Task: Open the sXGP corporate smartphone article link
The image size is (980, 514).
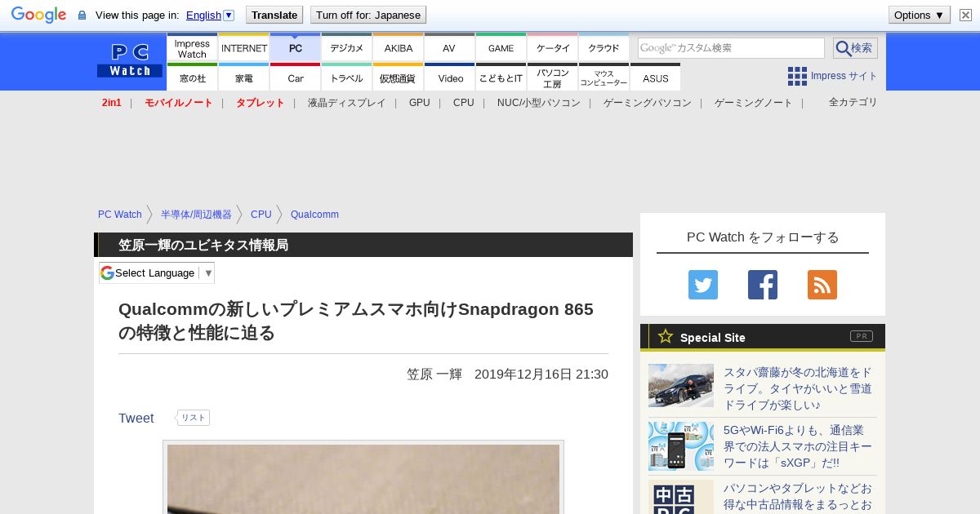Action: tap(798, 446)
